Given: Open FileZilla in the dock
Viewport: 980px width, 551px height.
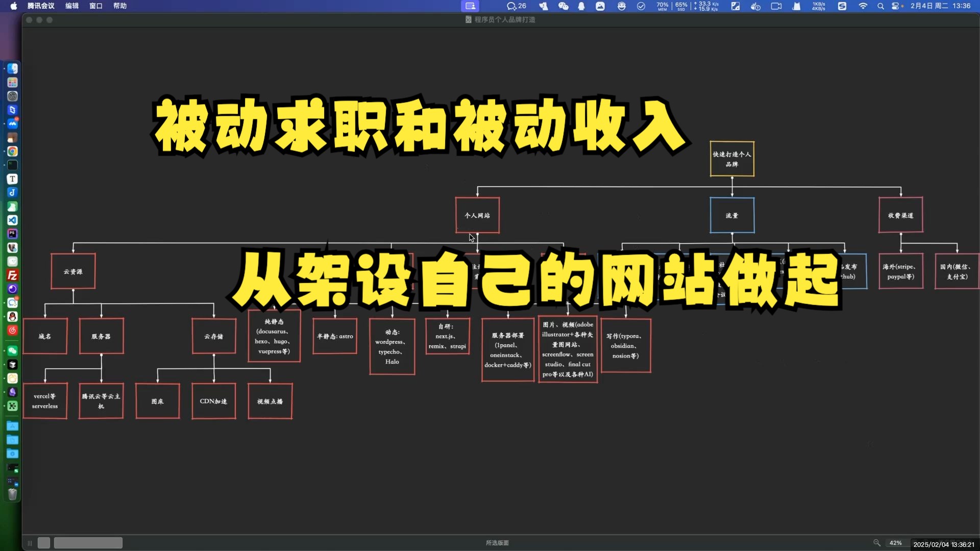Looking at the screenshot, I should (x=13, y=275).
